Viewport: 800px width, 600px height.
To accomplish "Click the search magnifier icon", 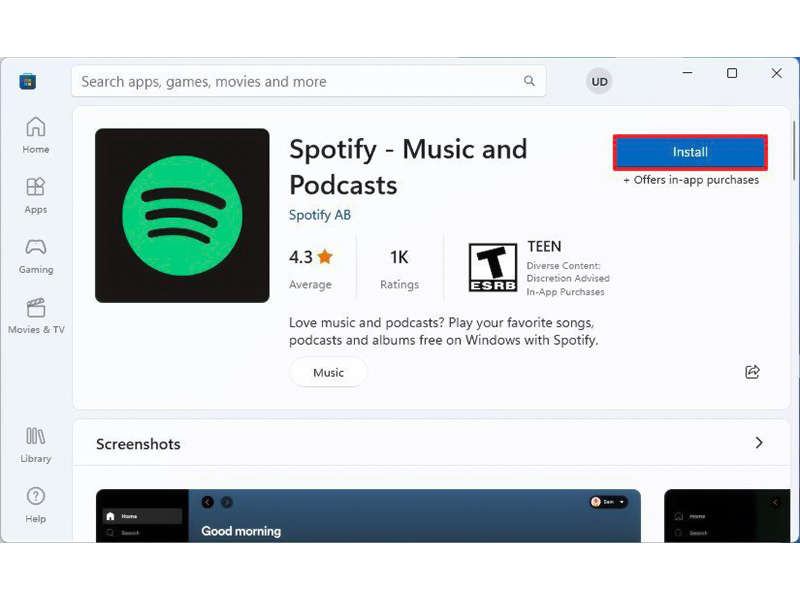I will (530, 81).
